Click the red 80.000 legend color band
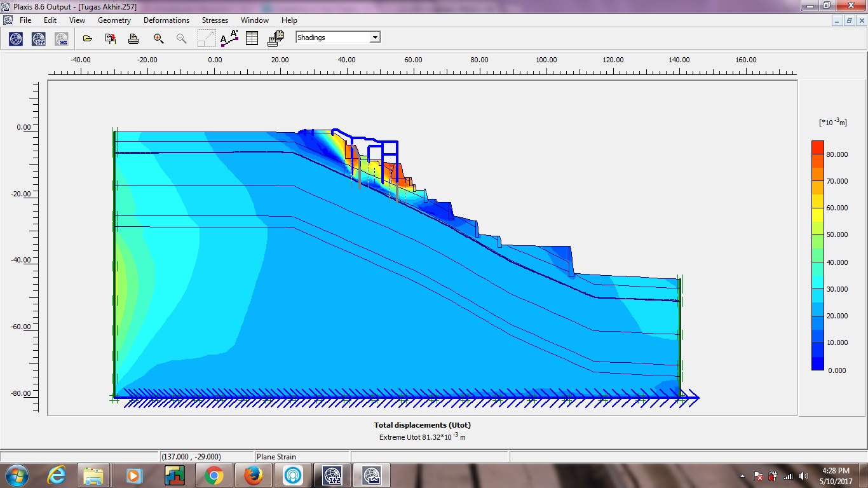The image size is (868, 488). [x=817, y=147]
